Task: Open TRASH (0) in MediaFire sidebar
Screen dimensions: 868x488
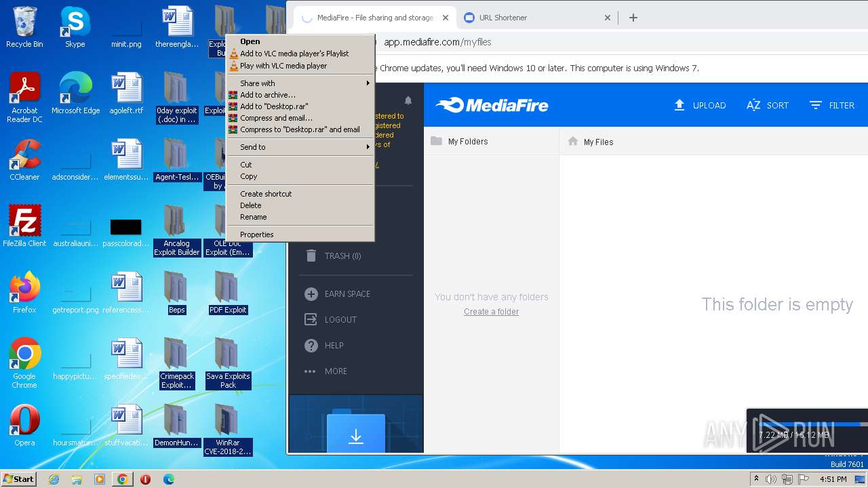Action: point(333,256)
